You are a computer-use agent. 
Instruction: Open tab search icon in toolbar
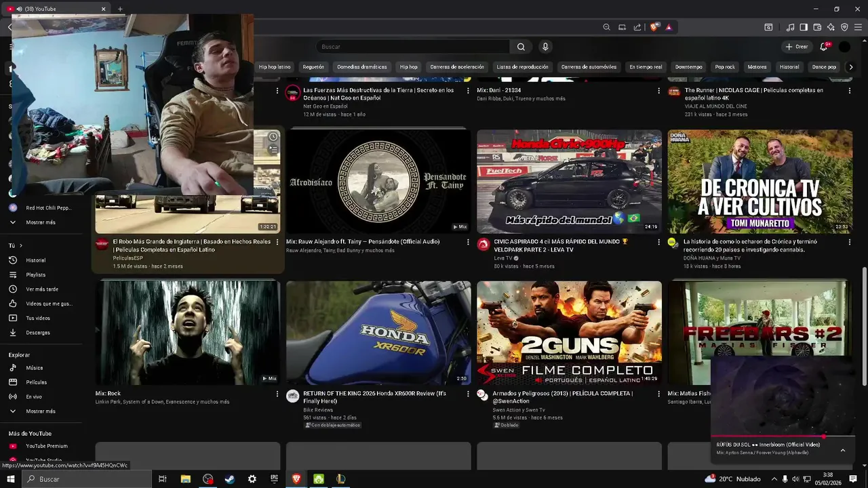pos(768,27)
